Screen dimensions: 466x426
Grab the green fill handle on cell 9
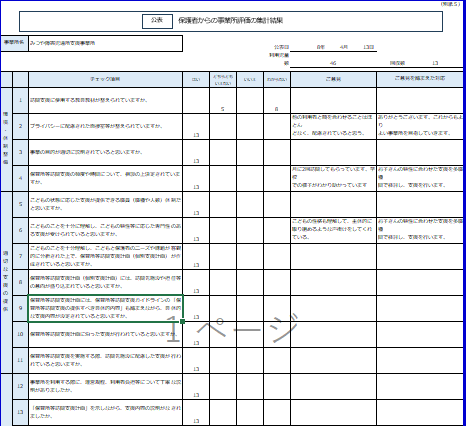click(x=182, y=321)
